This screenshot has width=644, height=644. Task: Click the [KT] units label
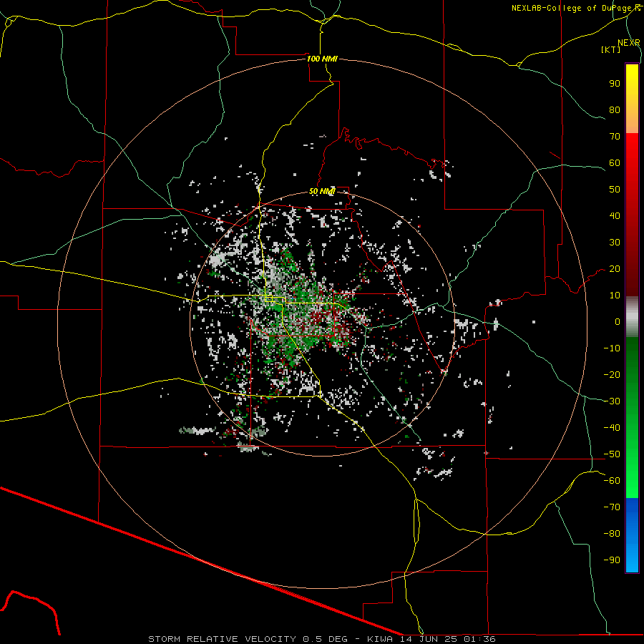pyautogui.click(x=611, y=49)
